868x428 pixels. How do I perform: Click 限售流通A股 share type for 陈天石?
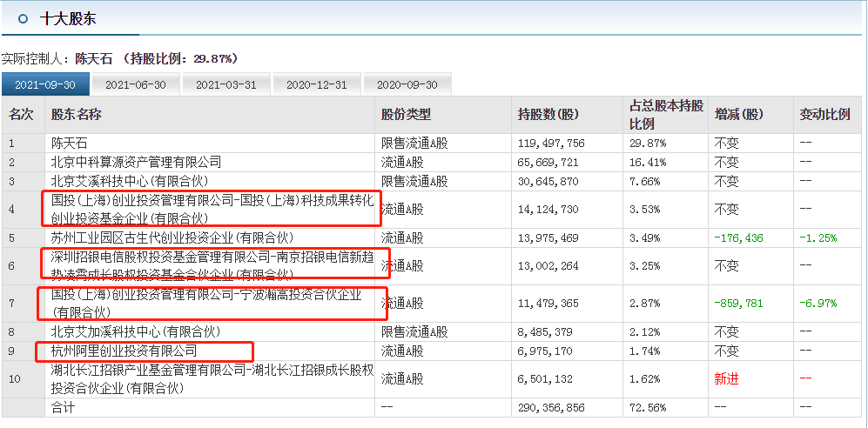[414, 144]
